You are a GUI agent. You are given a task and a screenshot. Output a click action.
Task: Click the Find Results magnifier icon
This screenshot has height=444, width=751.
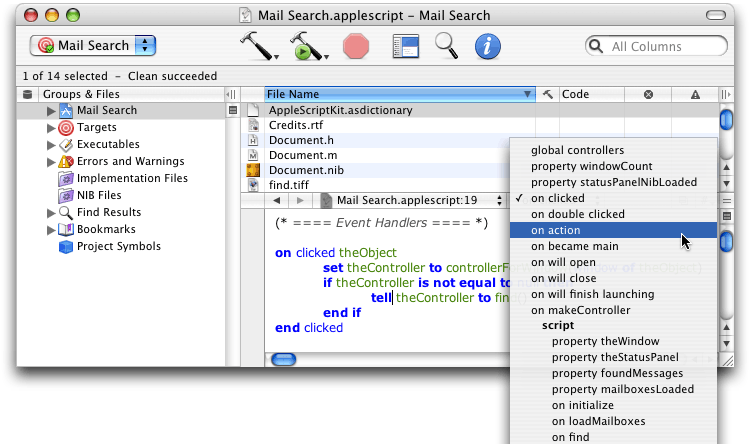coord(66,213)
